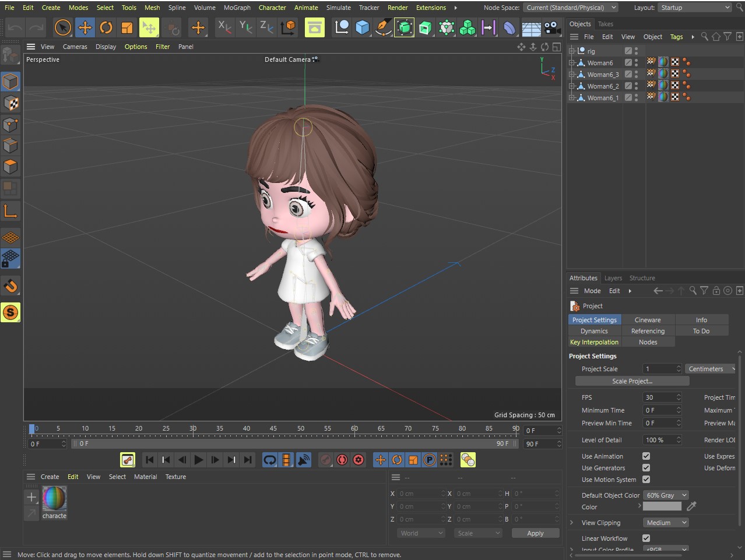
Task: Select the Scale tool in top toolbar
Action: [126, 27]
